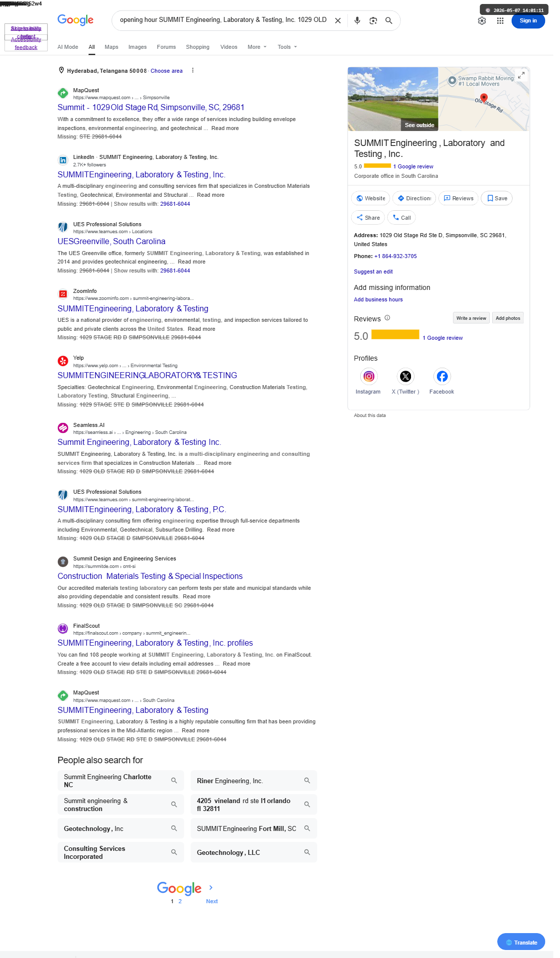Click the reviews info circle icon
Viewport: 560px width, 958px height.
387,318
